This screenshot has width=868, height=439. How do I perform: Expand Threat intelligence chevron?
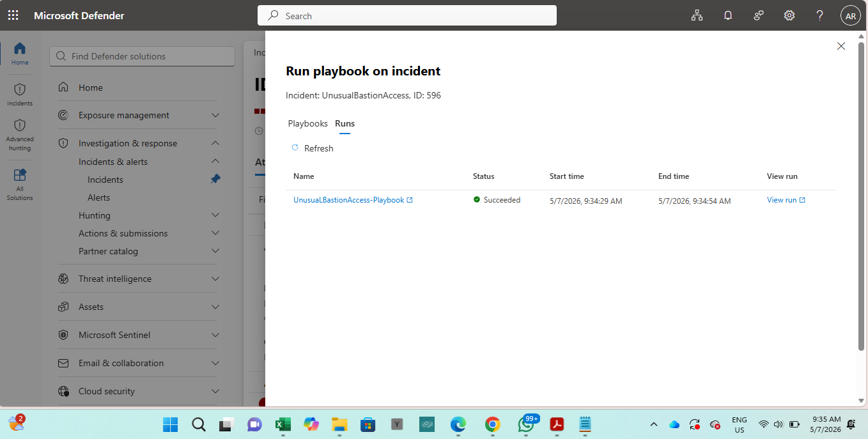(x=215, y=279)
